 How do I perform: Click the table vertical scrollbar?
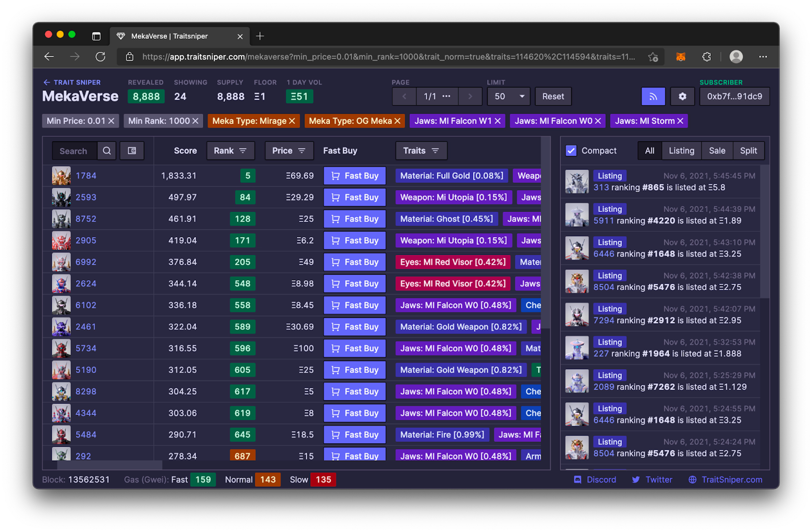coord(546,232)
